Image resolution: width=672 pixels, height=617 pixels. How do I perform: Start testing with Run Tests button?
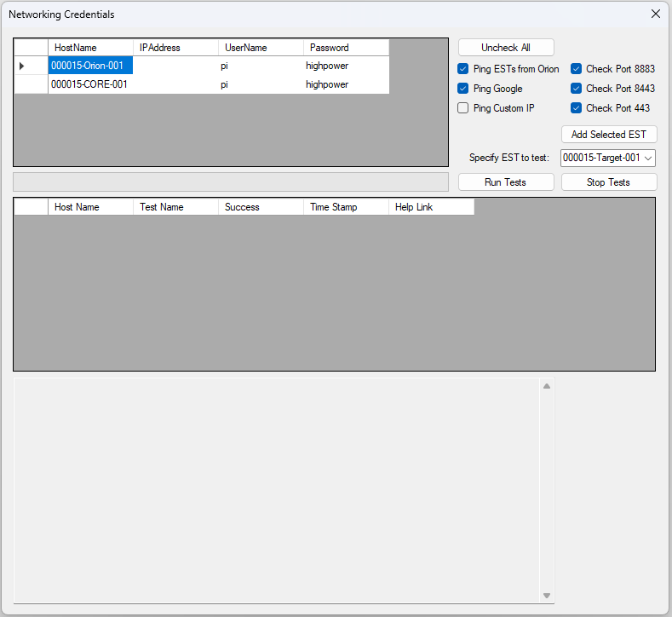[x=505, y=182]
